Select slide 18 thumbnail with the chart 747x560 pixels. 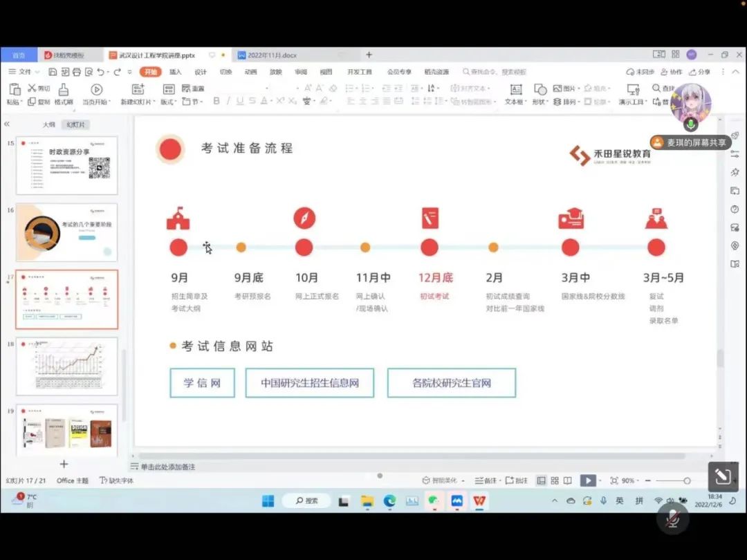click(x=66, y=366)
